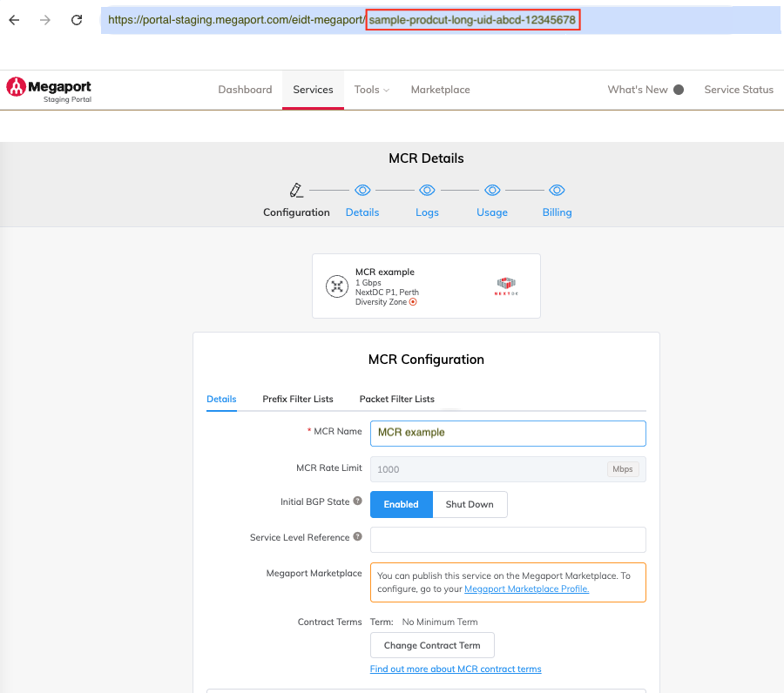Click the Change Contract Term button
Viewport: 784px width, 693px height.
click(x=432, y=645)
